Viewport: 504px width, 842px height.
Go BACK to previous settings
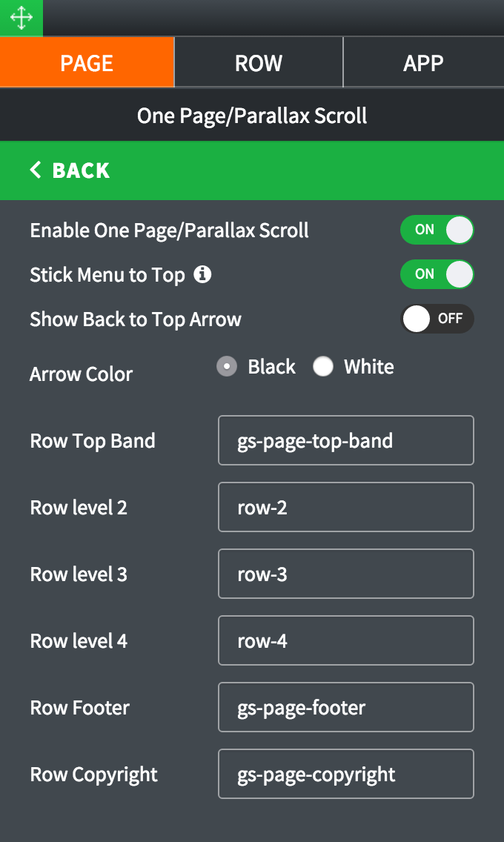coord(70,170)
